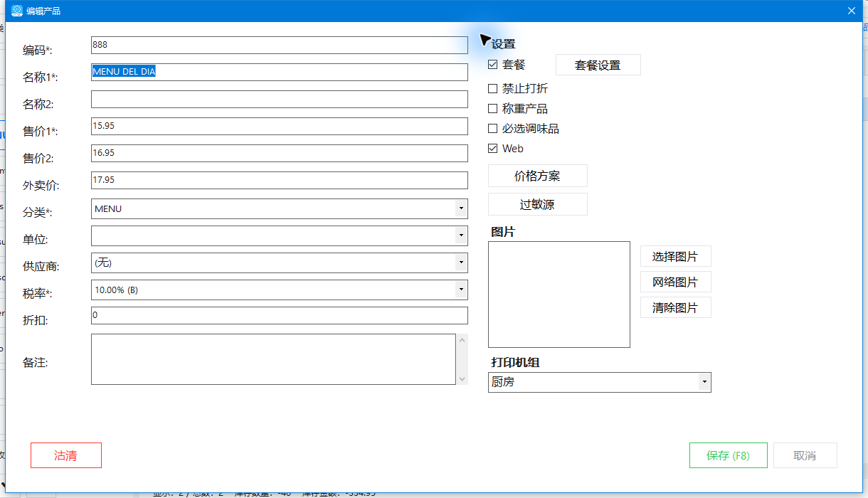
Task: Focus the 编码 field containing 888
Action: [x=280, y=45]
